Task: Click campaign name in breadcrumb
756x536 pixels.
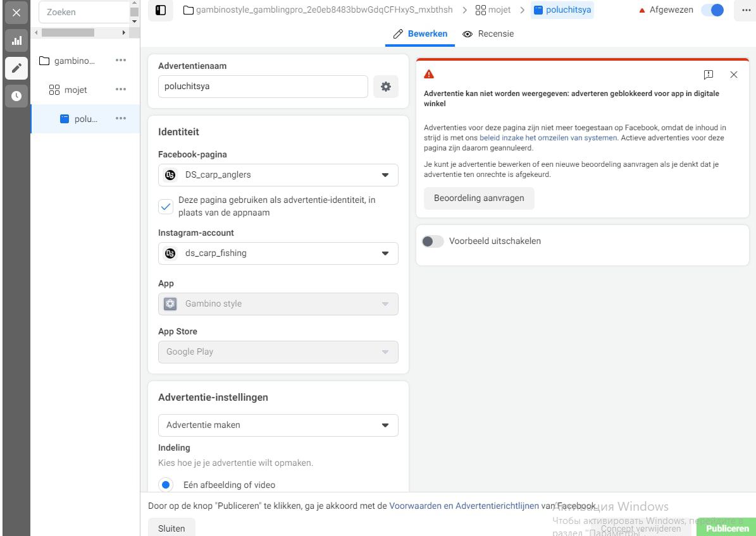Action: point(324,9)
